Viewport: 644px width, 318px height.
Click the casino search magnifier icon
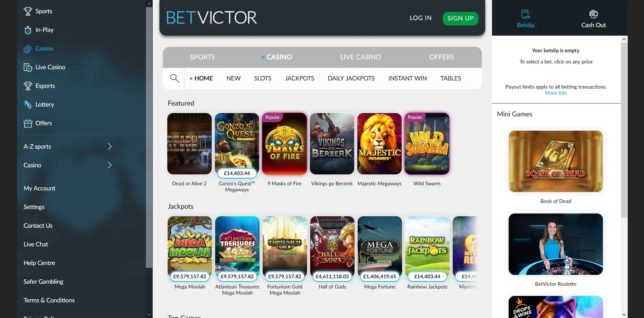174,78
